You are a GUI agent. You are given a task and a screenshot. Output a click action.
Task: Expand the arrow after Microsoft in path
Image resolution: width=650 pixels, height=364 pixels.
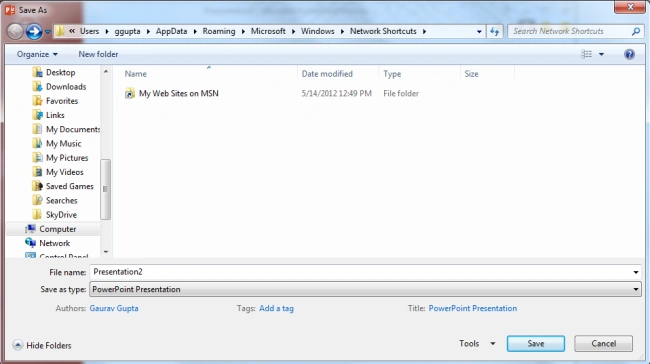(293, 32)
